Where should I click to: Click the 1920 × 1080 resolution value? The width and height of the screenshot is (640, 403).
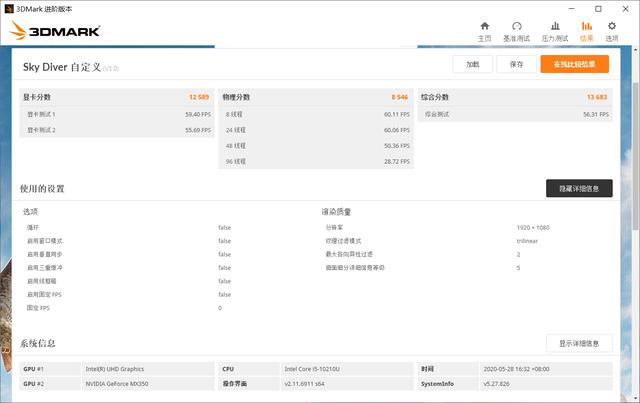[x=533, y=228]
